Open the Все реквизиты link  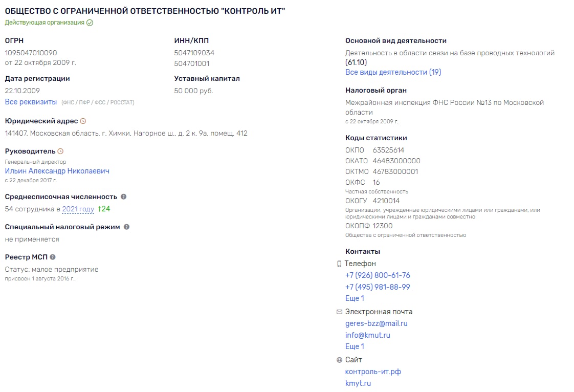click(x=31, y=102)
